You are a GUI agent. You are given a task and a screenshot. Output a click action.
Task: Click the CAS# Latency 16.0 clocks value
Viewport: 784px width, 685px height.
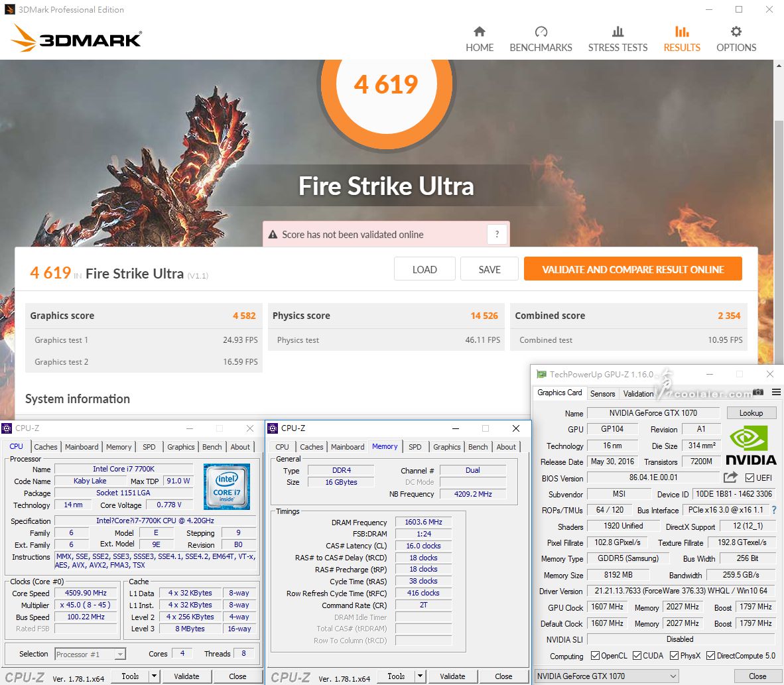423,546
